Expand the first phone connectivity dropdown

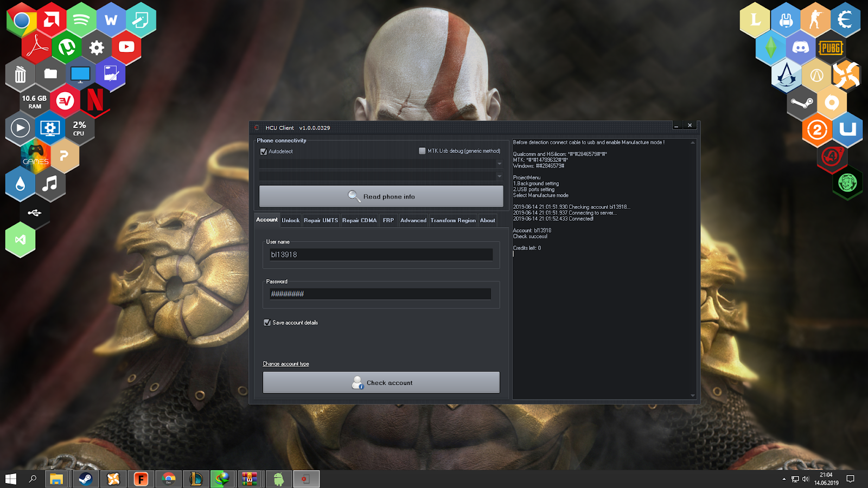pyautogui.click(x=500, y=163)
